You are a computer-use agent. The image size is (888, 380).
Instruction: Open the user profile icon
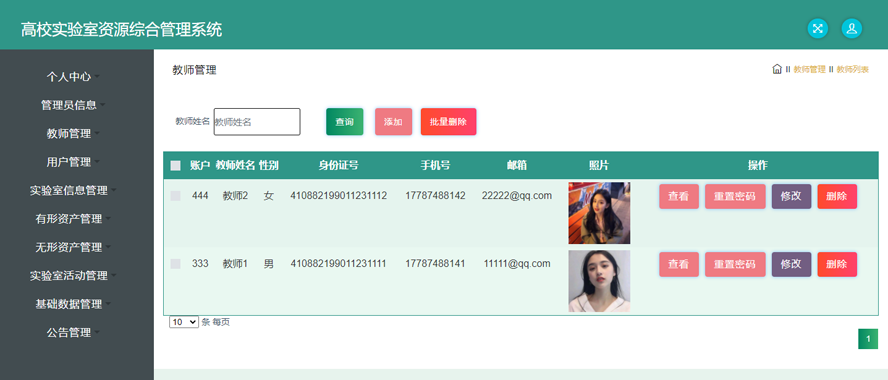851,28
